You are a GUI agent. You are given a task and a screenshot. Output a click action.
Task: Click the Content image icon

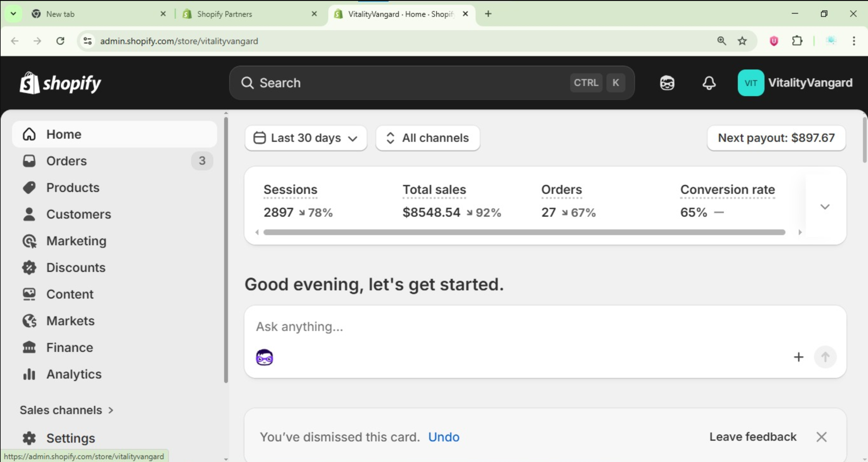pyautogui.click(x=29, y=294)
